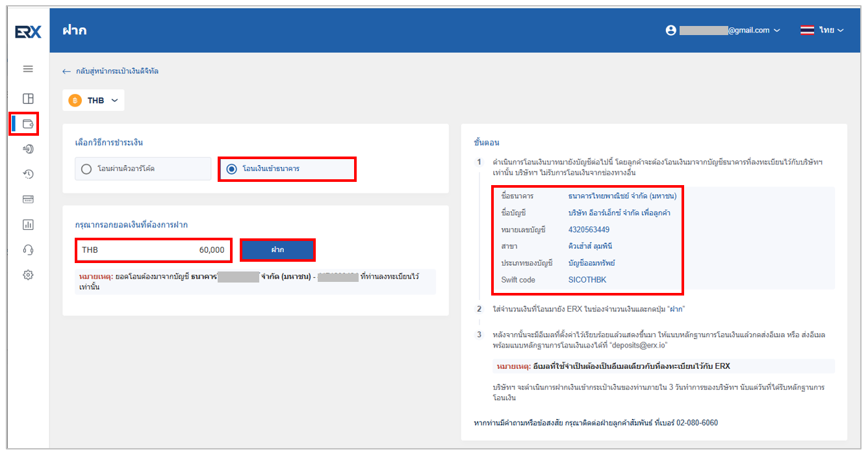Screen dimensions: 868x454
Task: Click the Thai flag icon
Action: (x=807, y=30)
